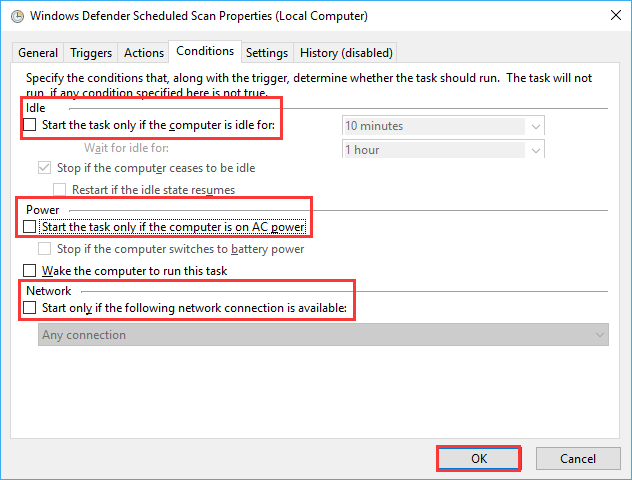632x480 pixels.
Task: Check Stop if computer switches to battery
Action: (x=44, y=249)
